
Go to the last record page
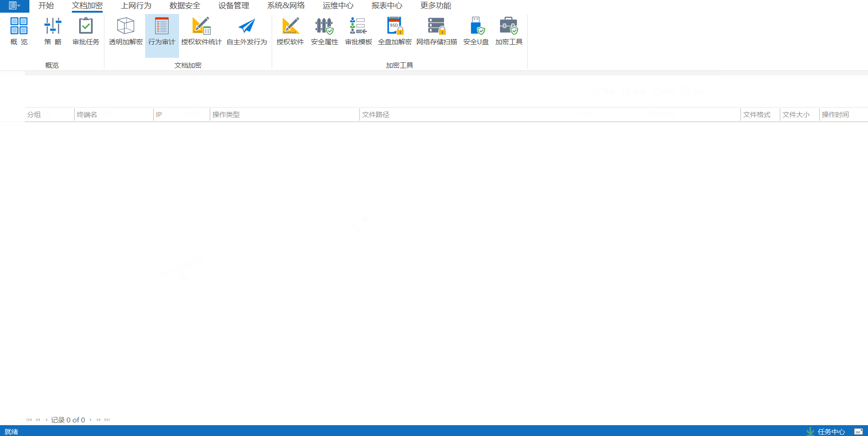[x=107, y=420]
